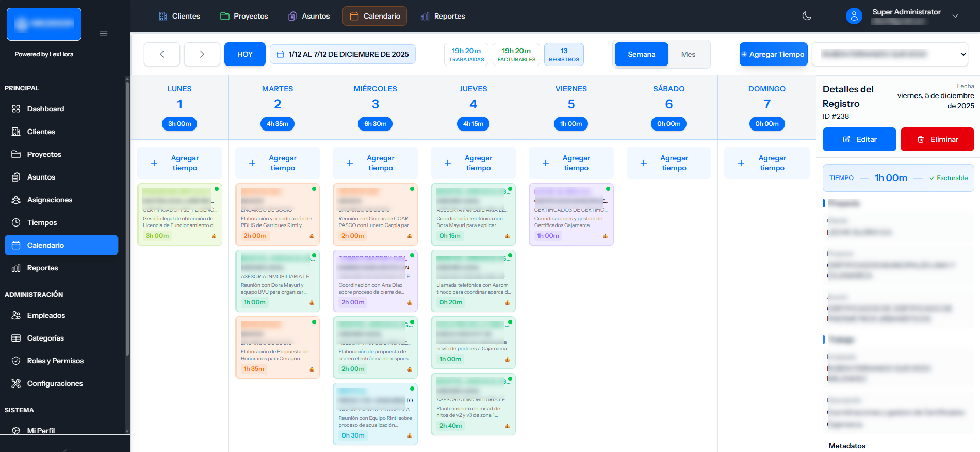This screenshot has width=980, height=452.
Task: Switch calendar to Semana view
Action: click(x=641, y=54)
